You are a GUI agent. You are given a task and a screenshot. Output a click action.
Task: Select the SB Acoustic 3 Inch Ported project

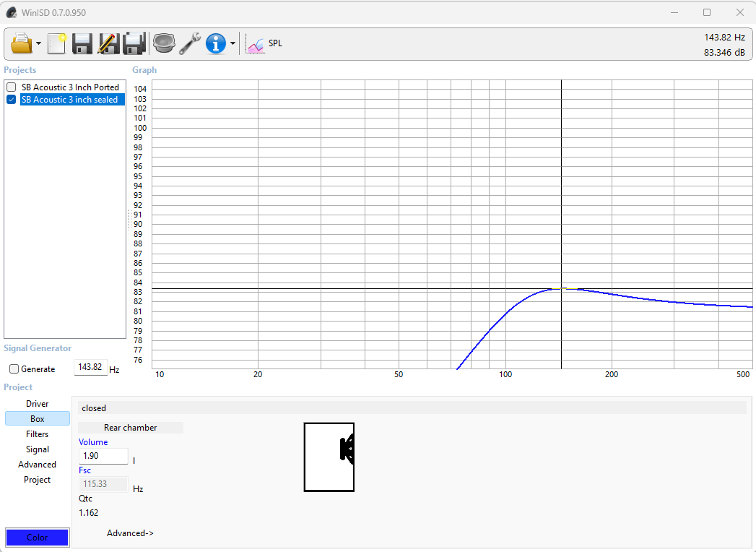point(70,87)
